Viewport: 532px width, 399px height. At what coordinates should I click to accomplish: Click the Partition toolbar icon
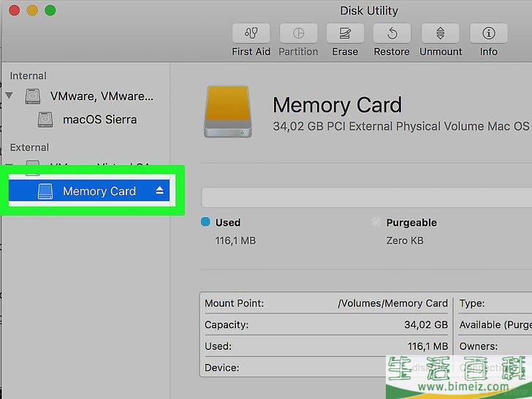pyautogui.click(x=298, y=34)
